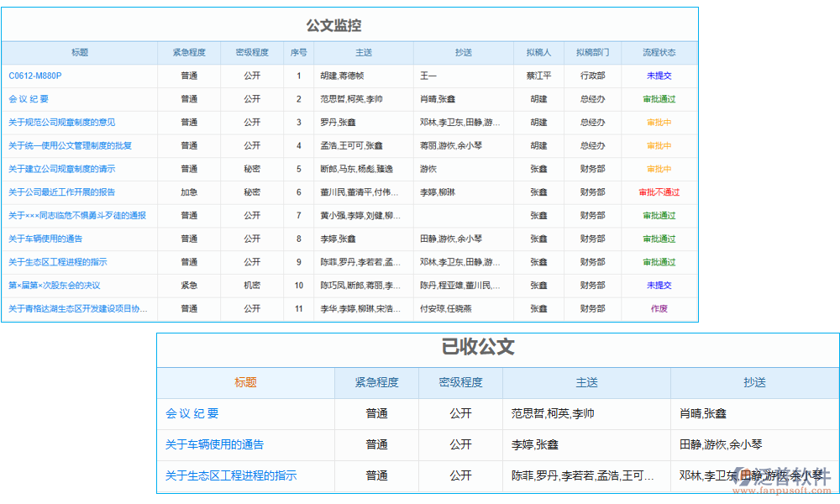840x504 pixels.
Task: Sort by 流程状态 column header
Action: point(659,52)
